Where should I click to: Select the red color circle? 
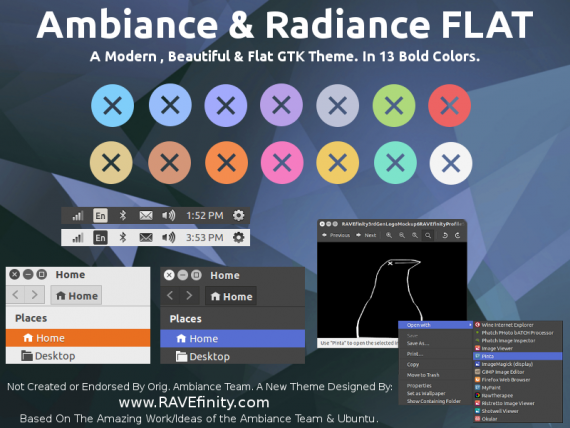[x=450, y=105]
